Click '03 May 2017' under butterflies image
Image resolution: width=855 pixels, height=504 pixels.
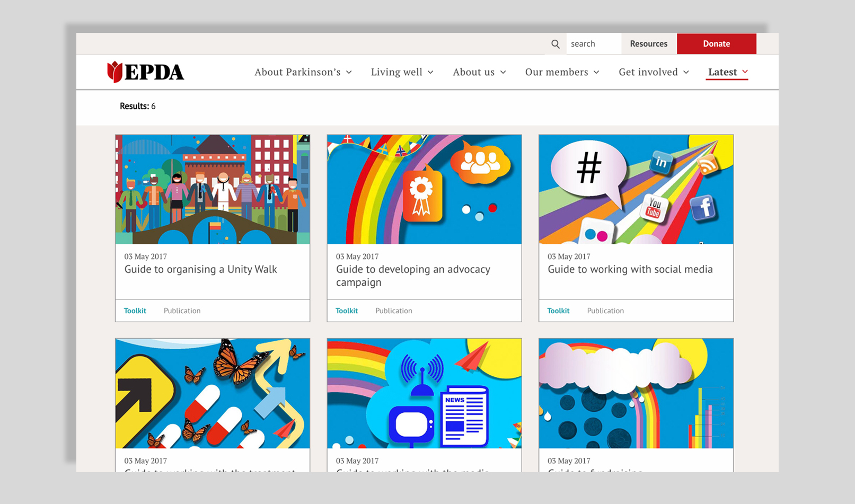[145, 461]
